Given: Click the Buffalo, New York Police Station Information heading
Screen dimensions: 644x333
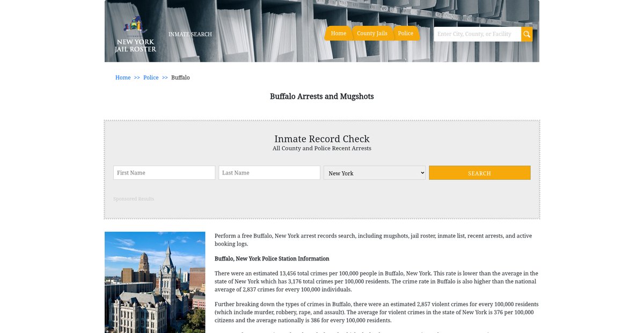Looking at the screenshot, I should click(x=272, y=259).
